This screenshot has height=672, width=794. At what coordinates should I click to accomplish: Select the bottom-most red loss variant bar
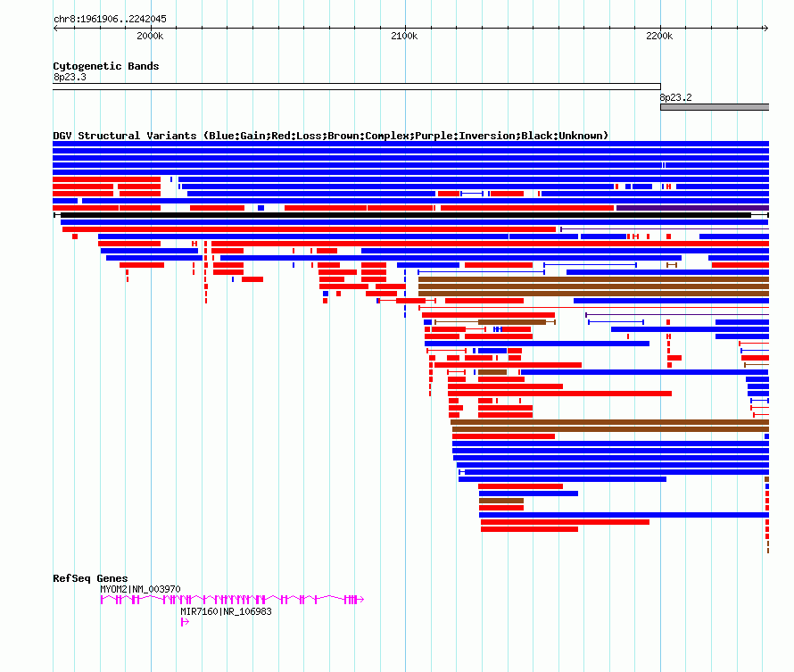[767, 536]
